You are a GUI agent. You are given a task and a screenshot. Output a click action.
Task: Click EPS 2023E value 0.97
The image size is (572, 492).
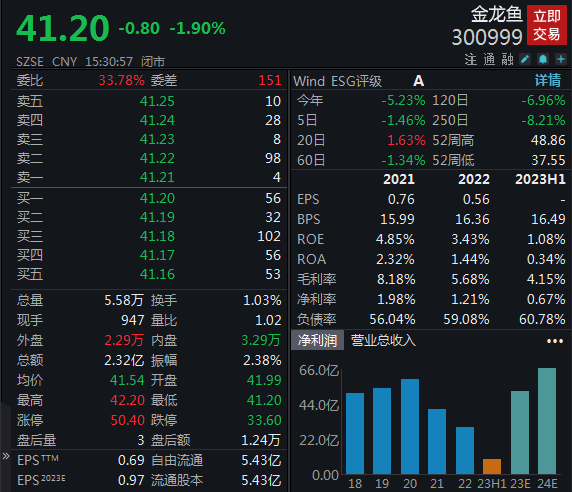131,480
